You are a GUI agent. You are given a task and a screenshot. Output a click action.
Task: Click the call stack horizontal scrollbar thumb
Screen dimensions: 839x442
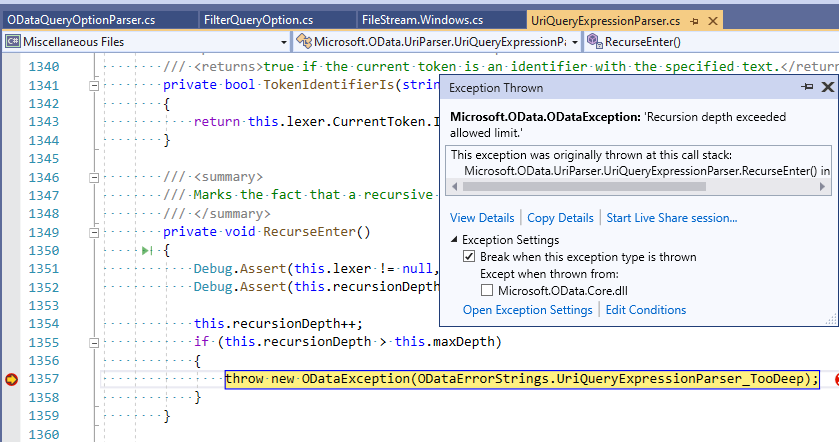tap(584, 187)
